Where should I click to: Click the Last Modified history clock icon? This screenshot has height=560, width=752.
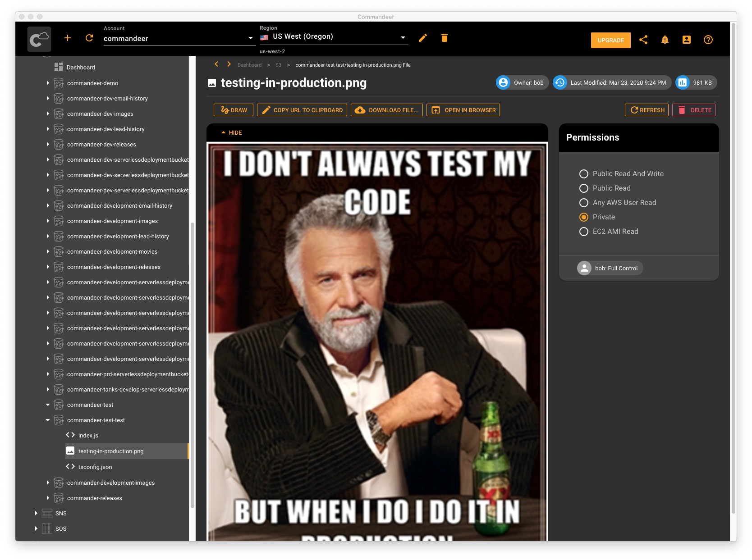click(x=560, y=82)
